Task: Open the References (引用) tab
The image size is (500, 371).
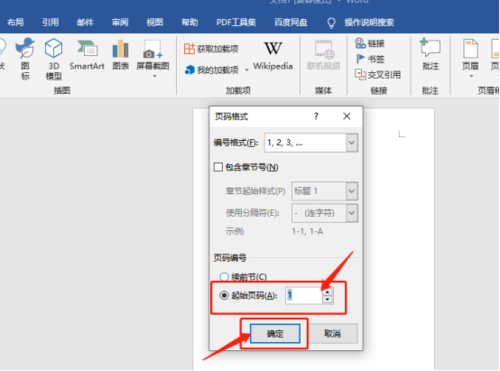Action: pos(50,22)
